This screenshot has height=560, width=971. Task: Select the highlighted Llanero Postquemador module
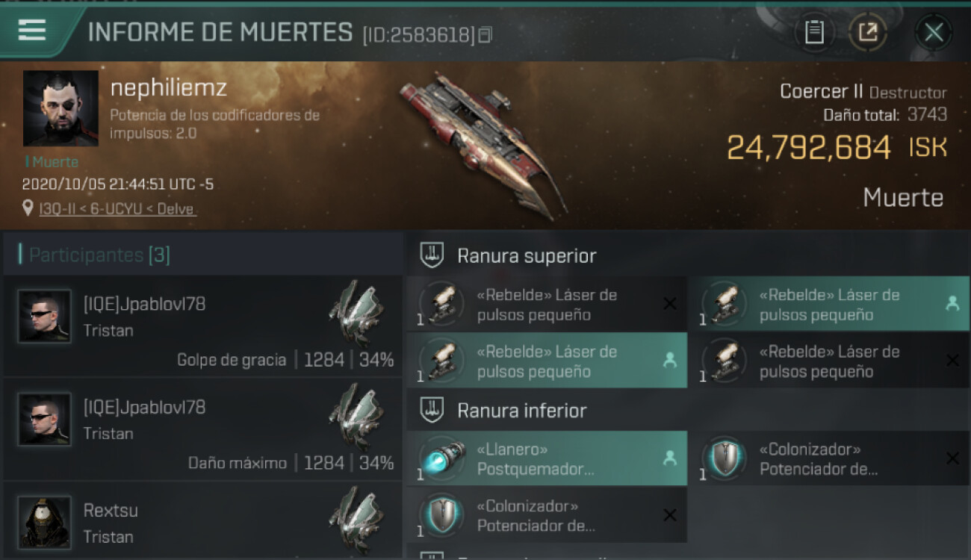click(x=547, y=458)
